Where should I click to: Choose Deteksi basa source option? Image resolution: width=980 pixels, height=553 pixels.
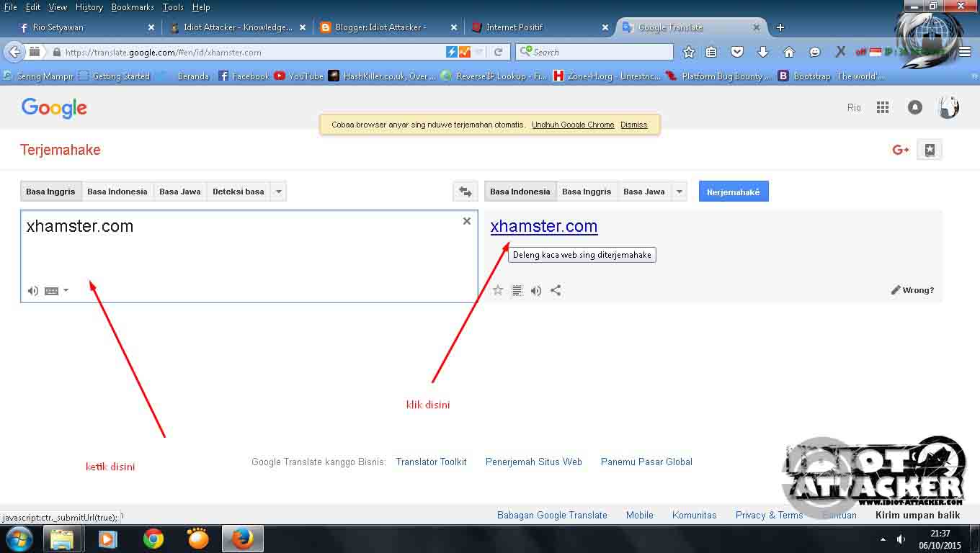(239, 192)
